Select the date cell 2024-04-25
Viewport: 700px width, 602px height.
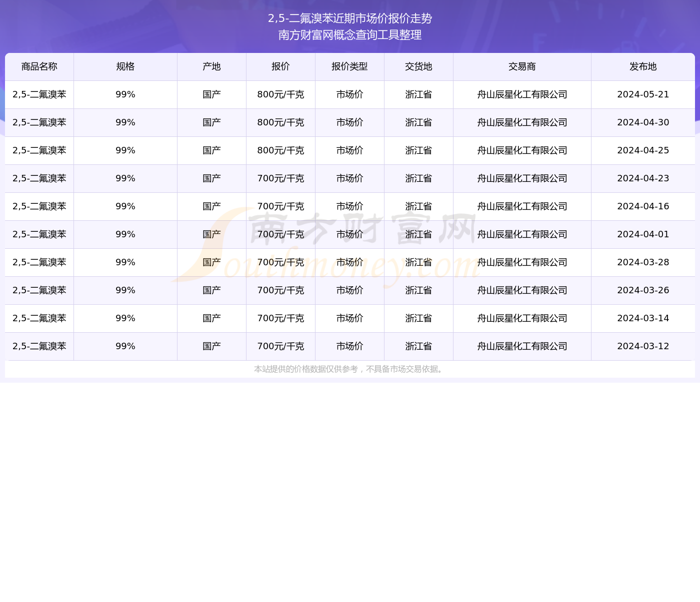click(643, 151)
